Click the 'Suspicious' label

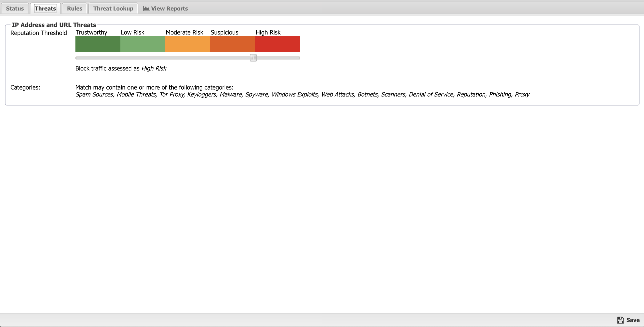[x=225, y=32]
